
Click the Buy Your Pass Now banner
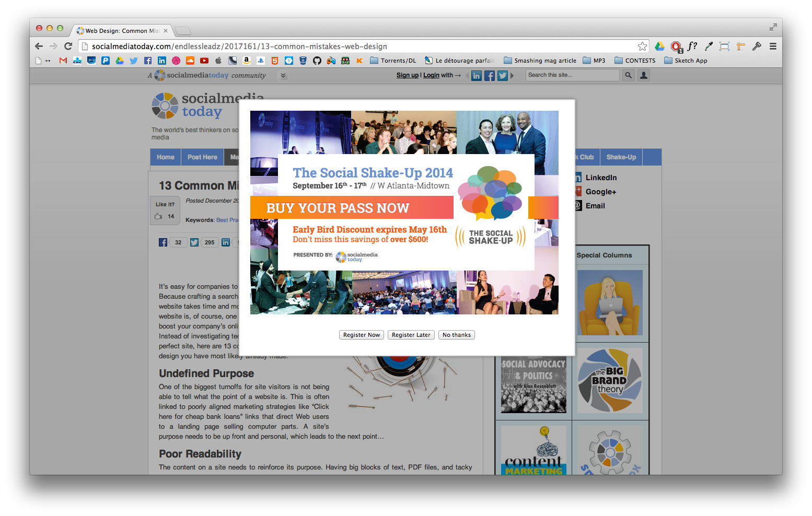click(x=352, y=208)
